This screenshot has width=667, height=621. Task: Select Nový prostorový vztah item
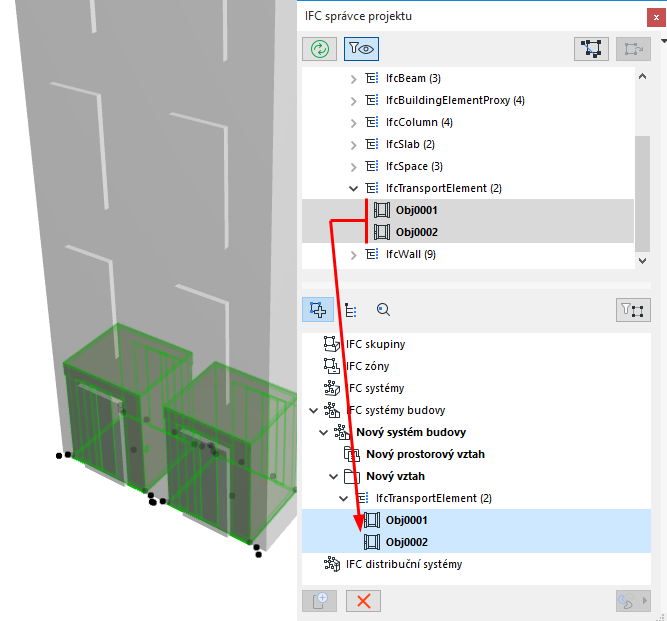(x=425, y=454)
